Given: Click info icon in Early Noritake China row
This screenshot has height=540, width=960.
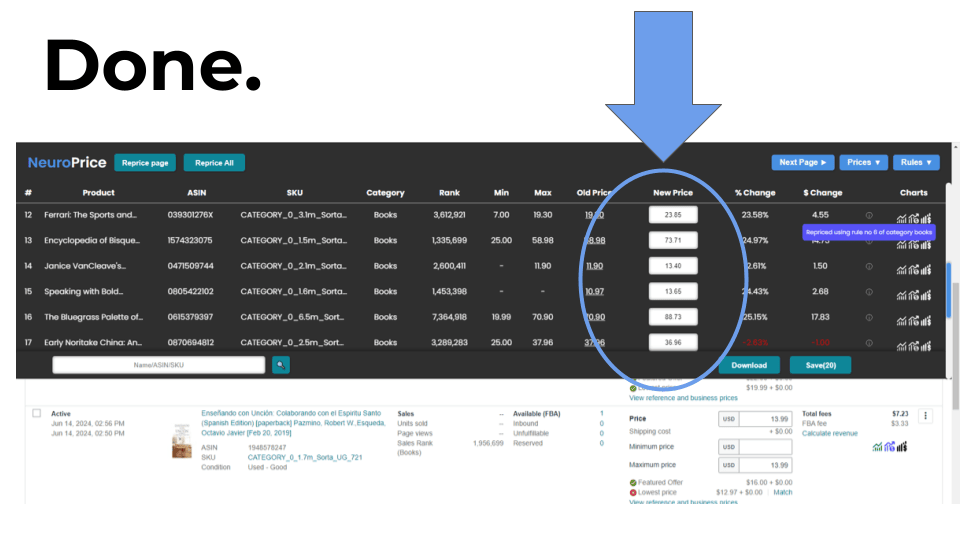Looking at the screenshot, I should pos(869,343).
